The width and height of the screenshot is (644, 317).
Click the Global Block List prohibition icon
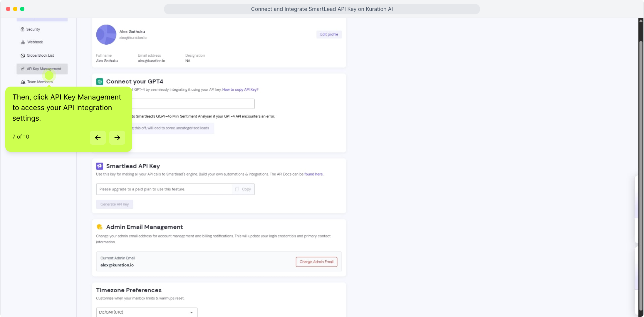coord(23,55)
